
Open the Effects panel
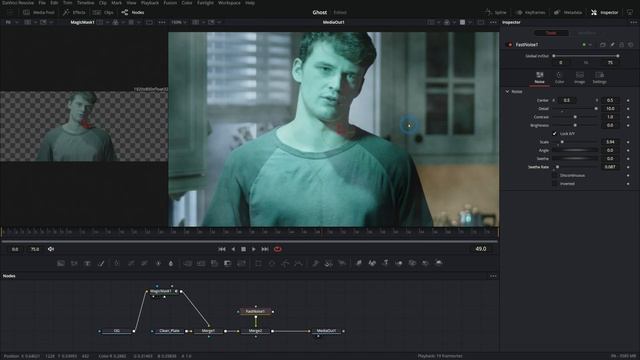coord(74,12)
